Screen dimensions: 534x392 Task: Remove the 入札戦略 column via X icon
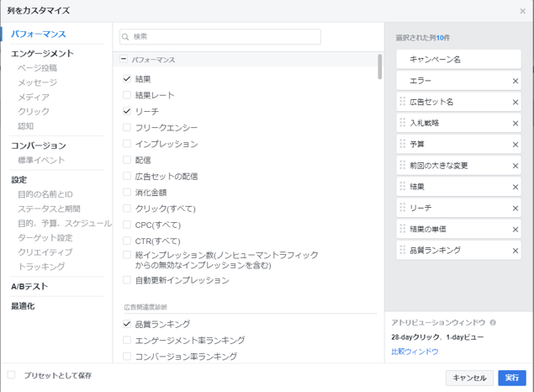click(515, 124)
